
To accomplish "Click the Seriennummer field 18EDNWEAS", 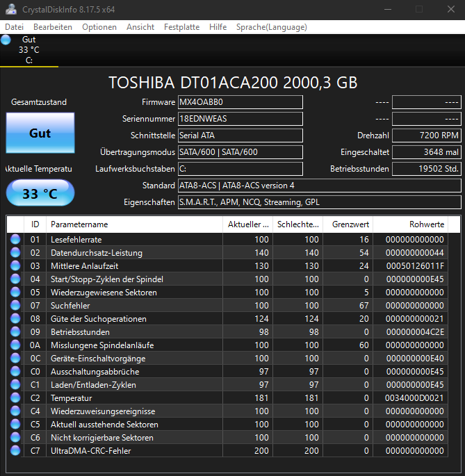I will point(240,119).
